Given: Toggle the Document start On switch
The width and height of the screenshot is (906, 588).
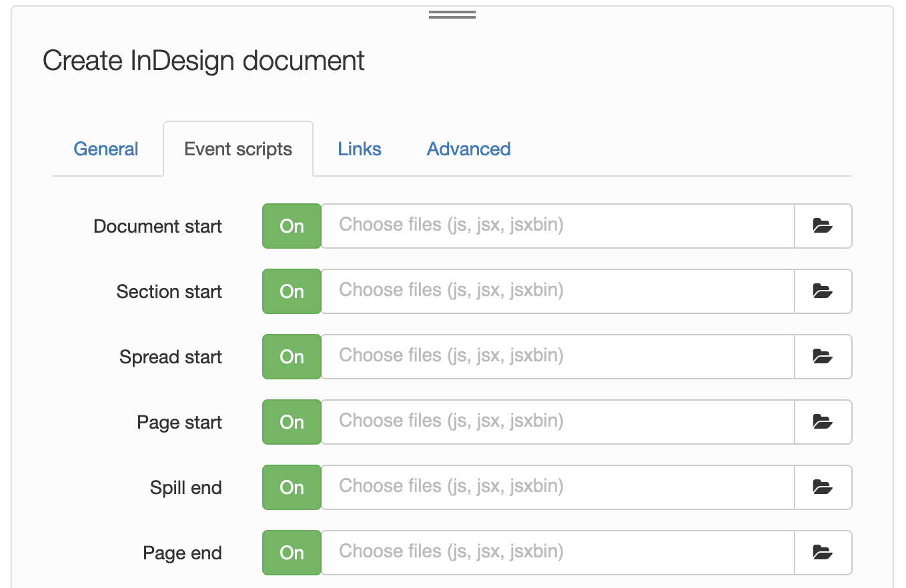Looking at the screenshot, I should point(292,226).
